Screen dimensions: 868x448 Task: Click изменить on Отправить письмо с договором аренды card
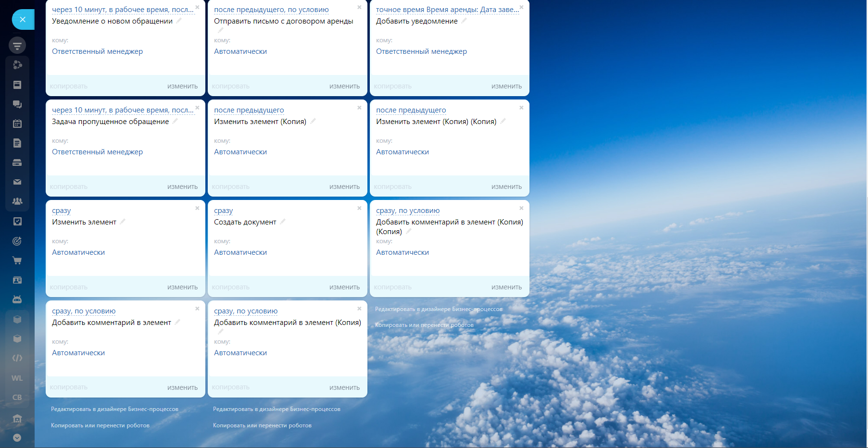point(344,87)
